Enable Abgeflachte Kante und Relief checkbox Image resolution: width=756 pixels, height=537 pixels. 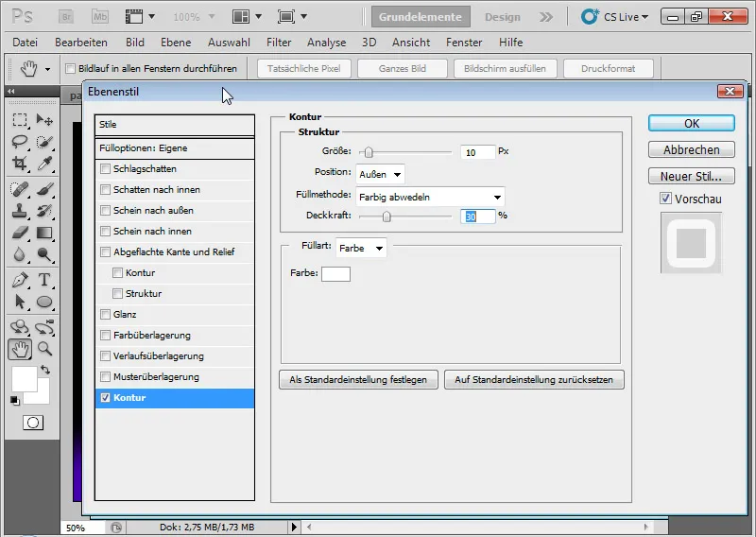coord(105,251)
